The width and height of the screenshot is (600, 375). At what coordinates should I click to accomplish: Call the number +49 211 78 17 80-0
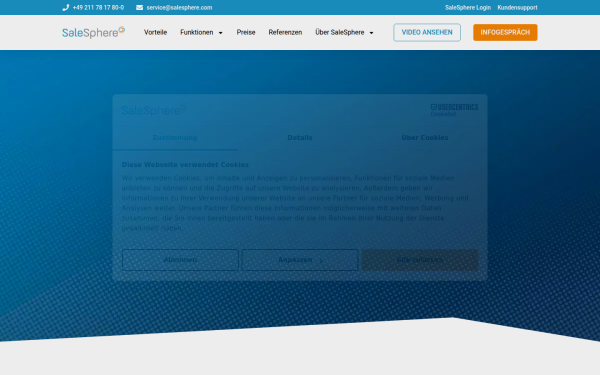(98, 8)
